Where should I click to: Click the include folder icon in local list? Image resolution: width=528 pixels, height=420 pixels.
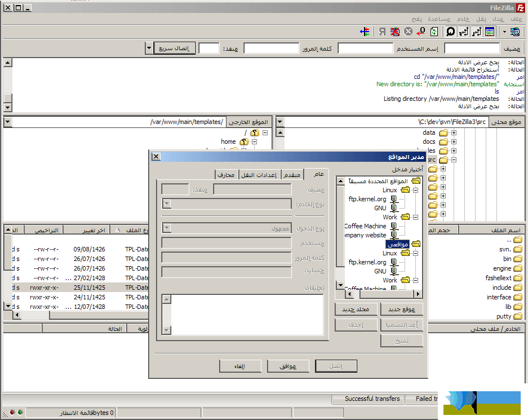[x=518, y=288]
